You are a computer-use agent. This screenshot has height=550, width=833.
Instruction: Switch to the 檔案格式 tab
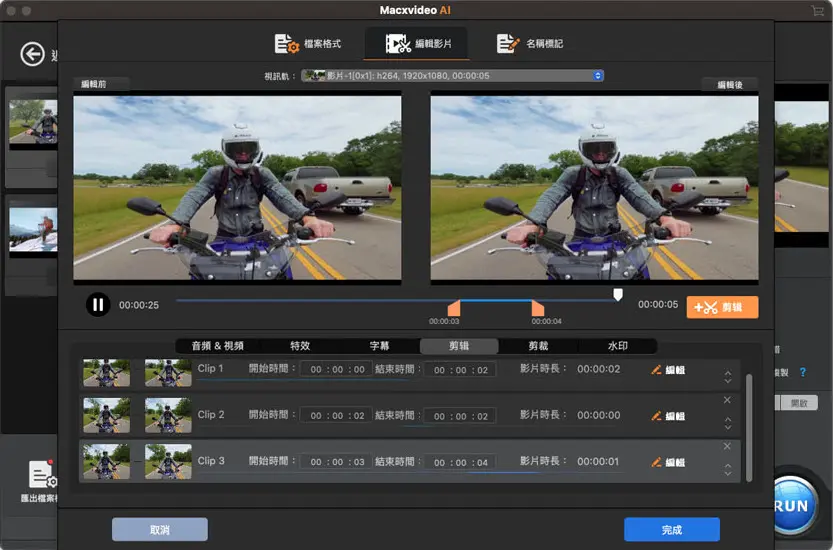(307, 44)
